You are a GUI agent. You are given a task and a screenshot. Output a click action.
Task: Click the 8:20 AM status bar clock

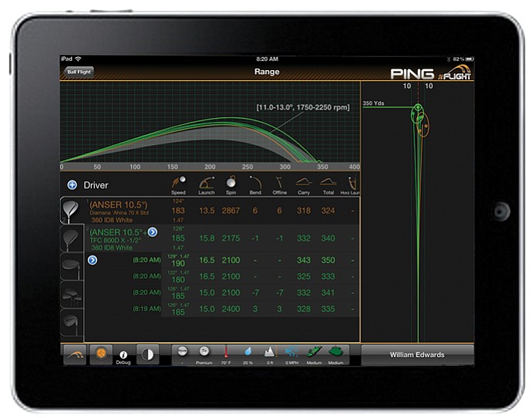[267, 59]
